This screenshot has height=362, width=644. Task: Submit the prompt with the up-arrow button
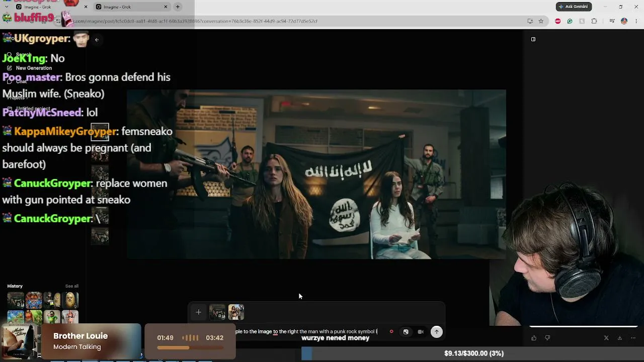(437, 332)
